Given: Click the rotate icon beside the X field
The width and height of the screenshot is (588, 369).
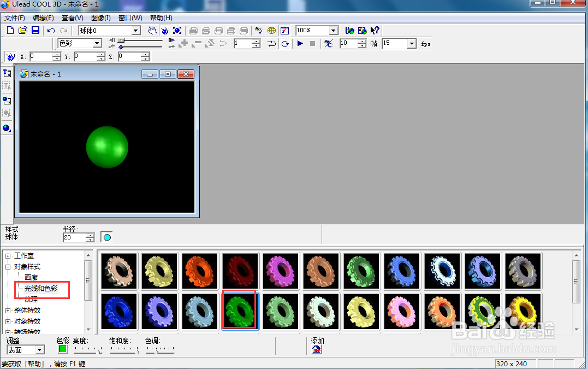Looking at the screenshot, I should tap(10, 57).
